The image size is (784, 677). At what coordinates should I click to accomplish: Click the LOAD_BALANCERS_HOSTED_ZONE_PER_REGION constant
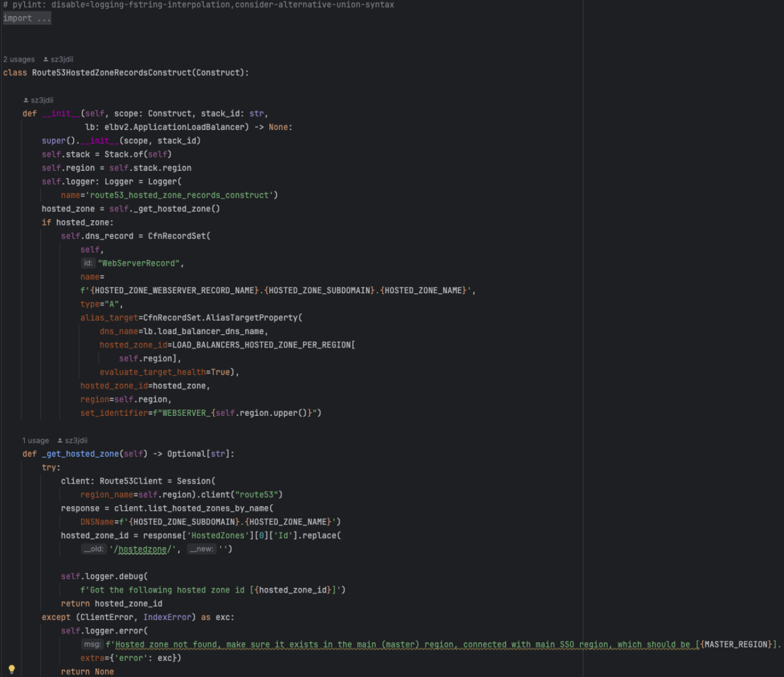click(x=263, y=345)
